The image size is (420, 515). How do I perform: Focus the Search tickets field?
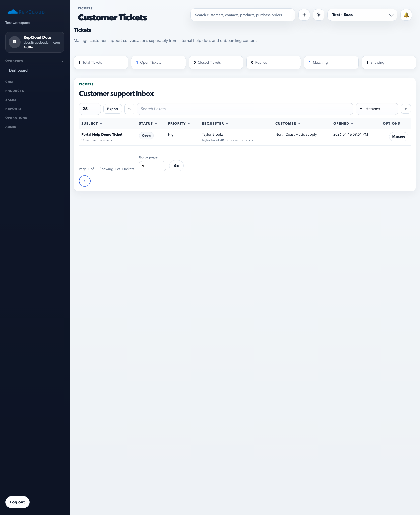[x=245, y=109]
